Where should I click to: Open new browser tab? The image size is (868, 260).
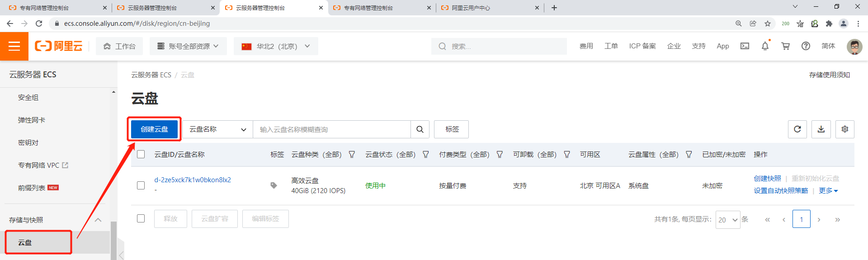tap(554, 8)
